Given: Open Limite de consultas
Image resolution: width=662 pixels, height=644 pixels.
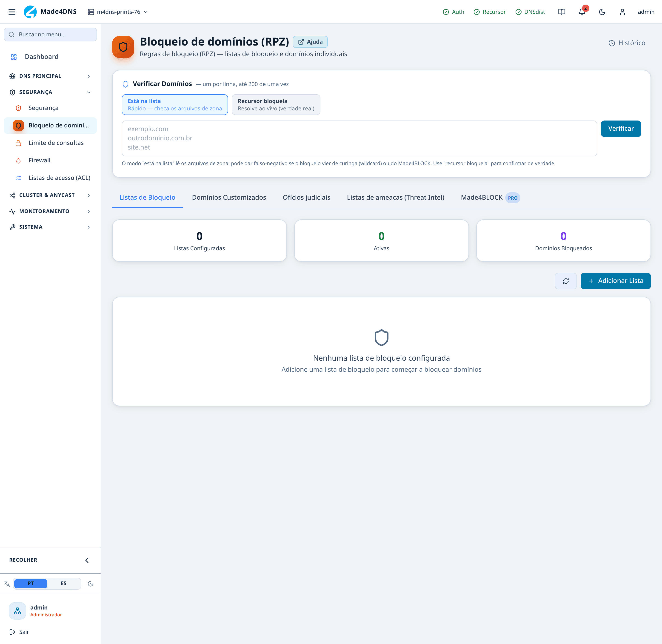Looking at the screenshot, I should [x=50, y=143].
